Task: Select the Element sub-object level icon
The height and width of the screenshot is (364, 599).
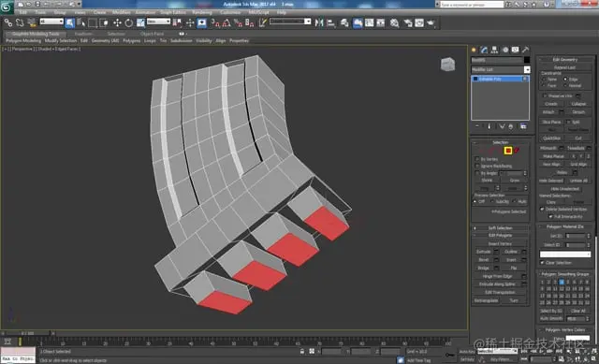Action: (517, 151)
